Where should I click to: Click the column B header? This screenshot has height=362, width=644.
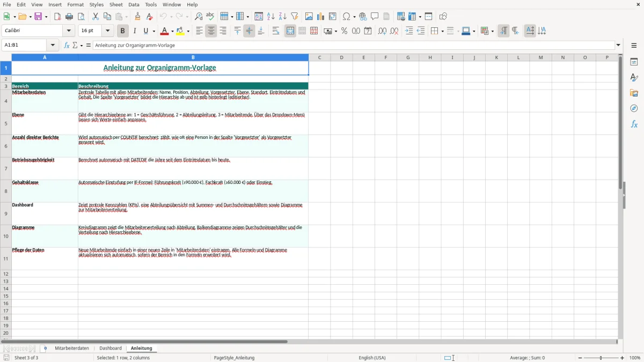pyautogui.click(x=193, y=57)
